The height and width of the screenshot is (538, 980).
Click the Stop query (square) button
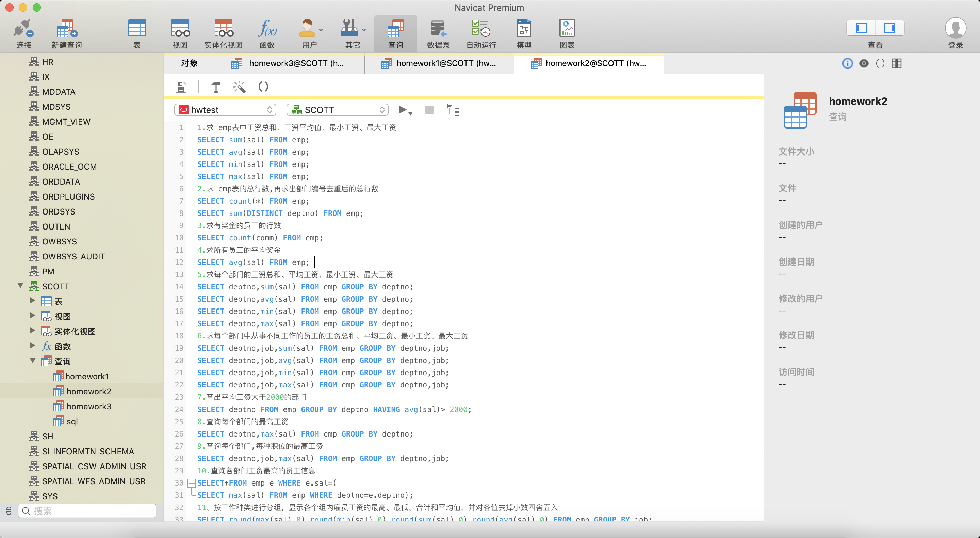(429, 109)
